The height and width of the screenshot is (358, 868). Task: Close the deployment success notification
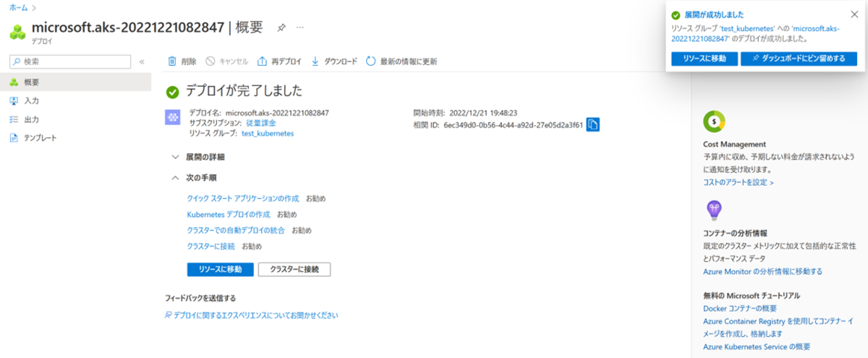click(x=854, y=14)
